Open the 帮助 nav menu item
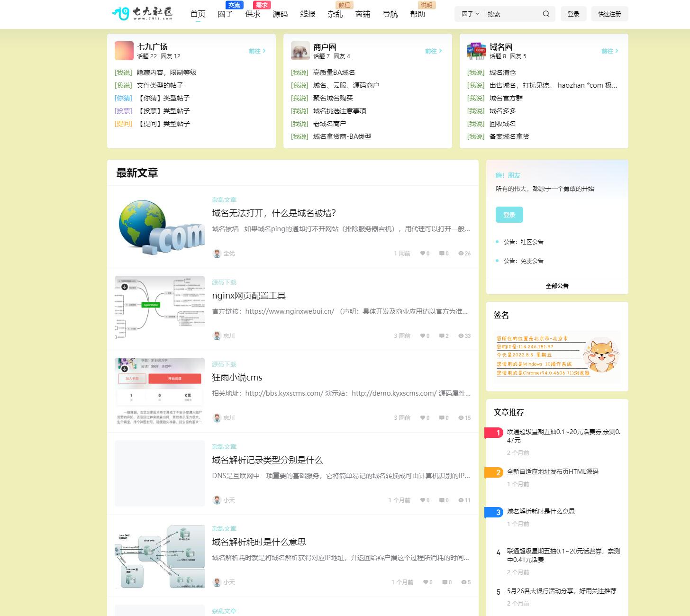690x616 pixels. 418,14
